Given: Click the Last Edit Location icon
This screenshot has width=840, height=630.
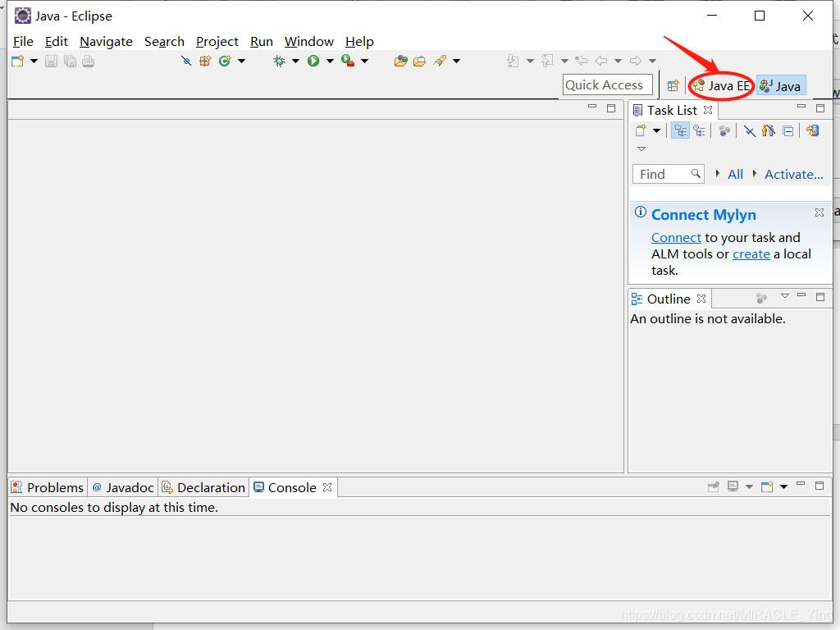Looking at the screenshot, I should click(582, 61).
